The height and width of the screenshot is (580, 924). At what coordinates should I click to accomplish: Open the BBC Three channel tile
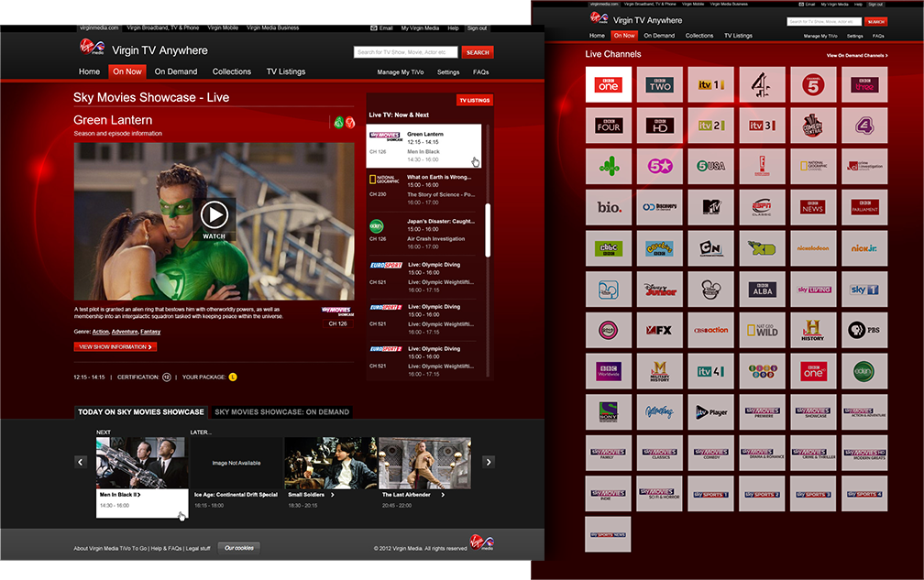click(x=864, y=85)
